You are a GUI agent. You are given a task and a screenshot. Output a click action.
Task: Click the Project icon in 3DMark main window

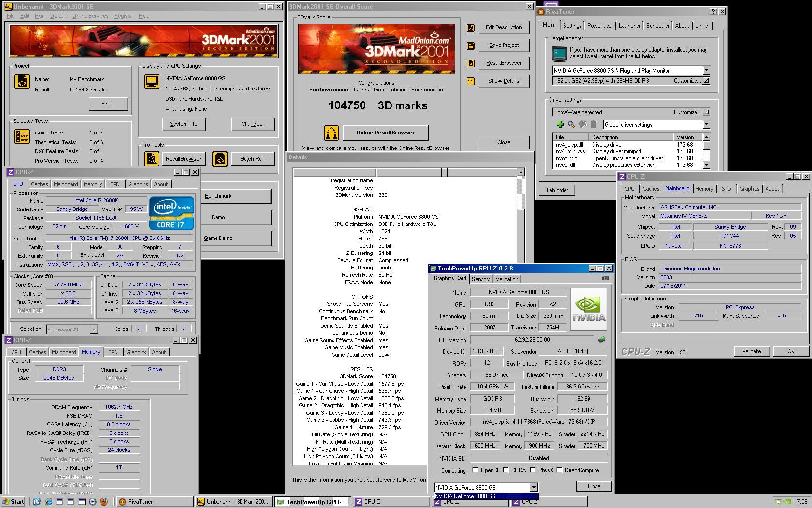(x=22, y=81)
